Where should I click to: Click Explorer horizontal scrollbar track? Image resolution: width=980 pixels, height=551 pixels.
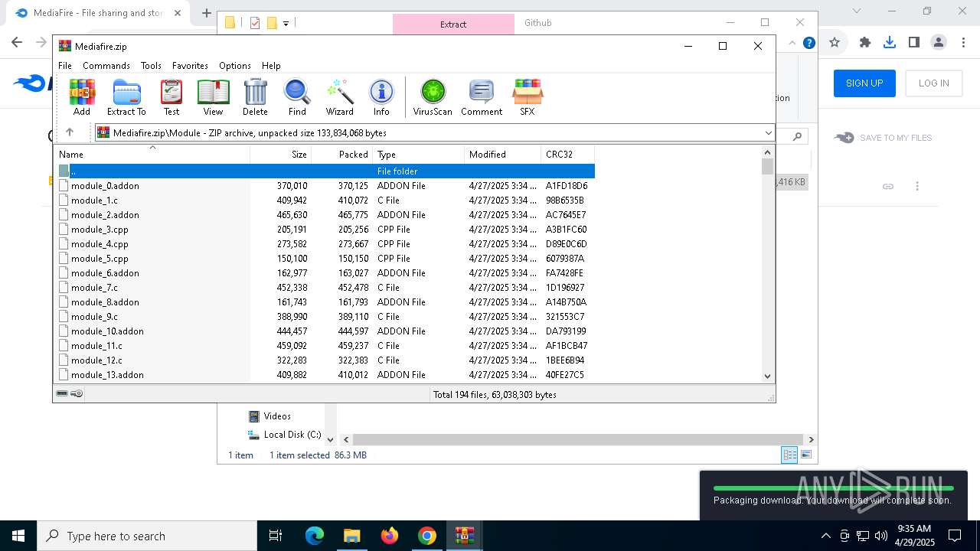coord(579,439)
